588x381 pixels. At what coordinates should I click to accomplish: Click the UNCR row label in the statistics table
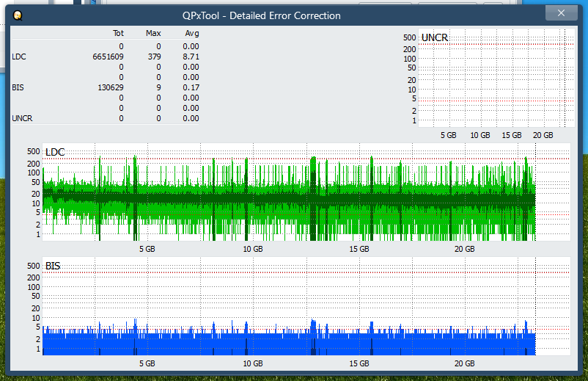click(22, 118)
